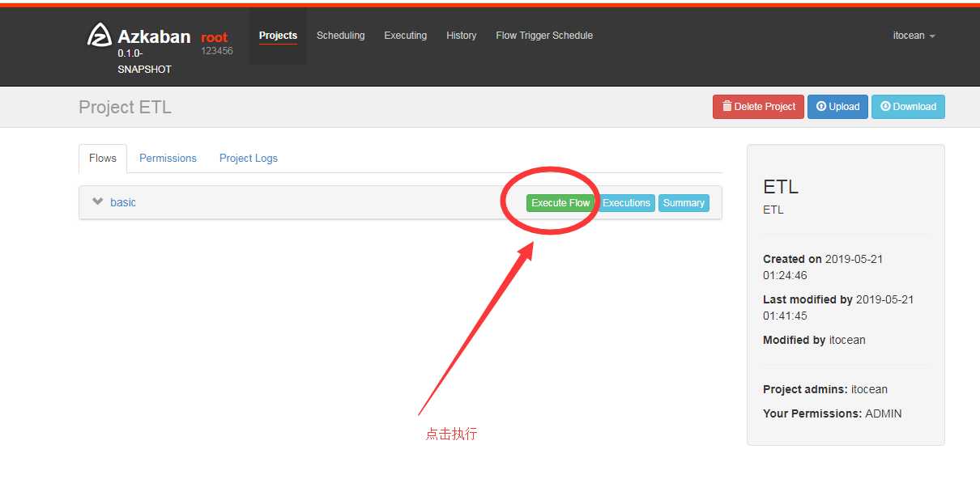Switch to the Project Logs tab
The height and width of the screenshot is (479, 980).
click(x=248, y=159)
